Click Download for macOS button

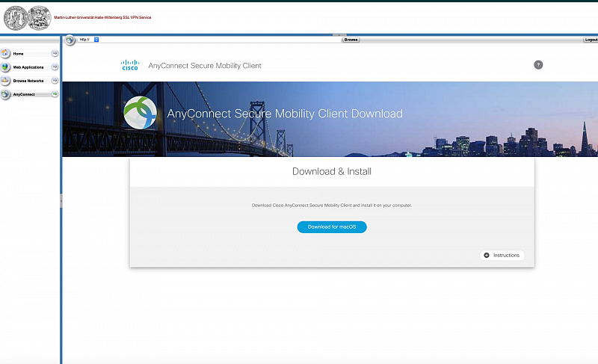point(332,226)
